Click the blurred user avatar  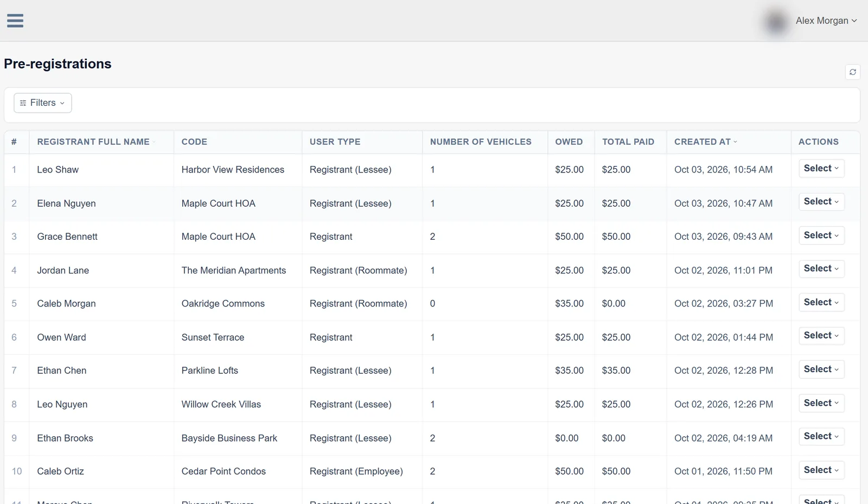click(x=776, y=22)
